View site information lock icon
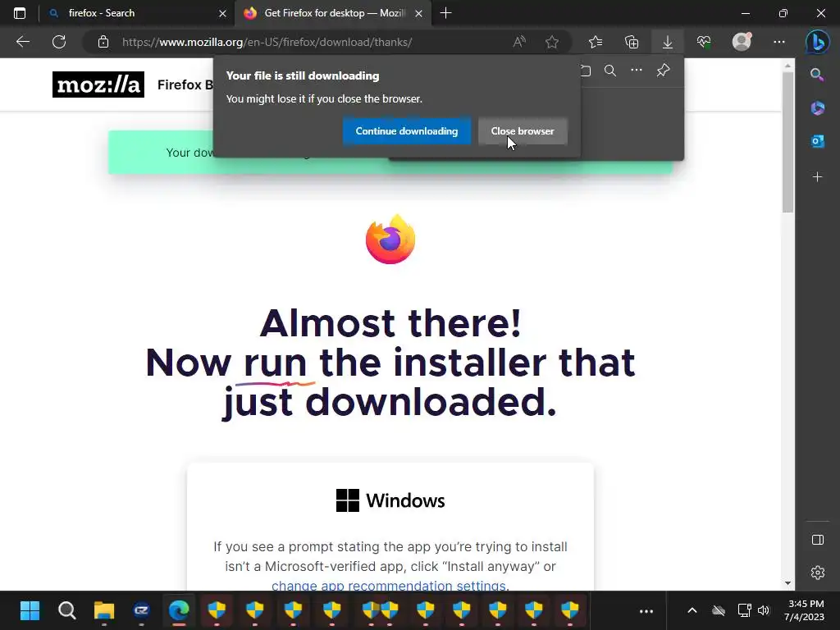The height and width of the screenshot is (630, 840). (x=103, y=42)
